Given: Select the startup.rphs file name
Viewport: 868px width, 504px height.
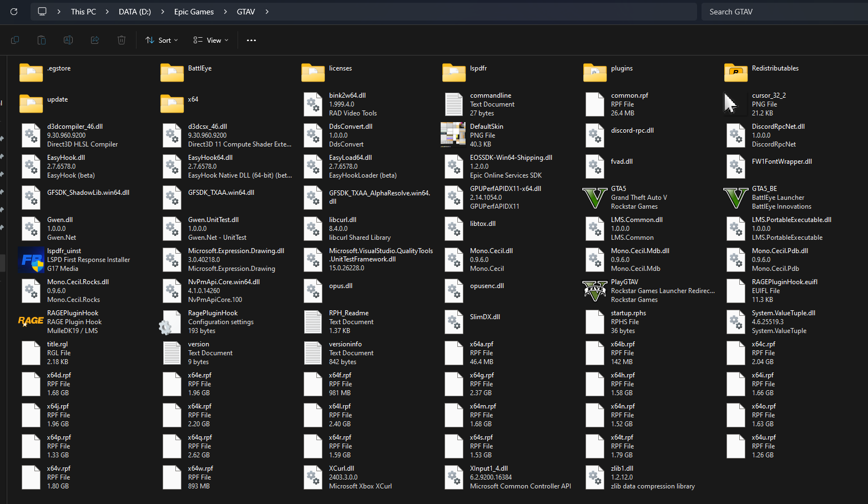Looking at the screenshot, I should pyautogui.click(x=628, y=313).
